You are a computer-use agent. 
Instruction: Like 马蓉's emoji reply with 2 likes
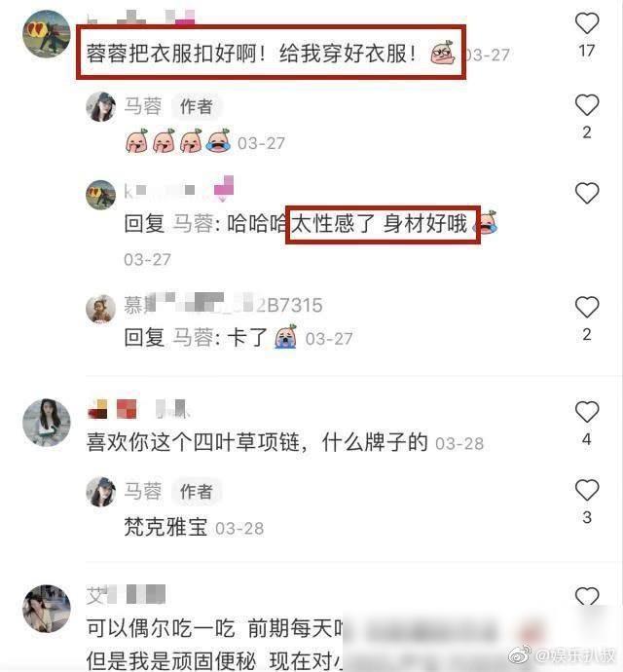(587, 105)
